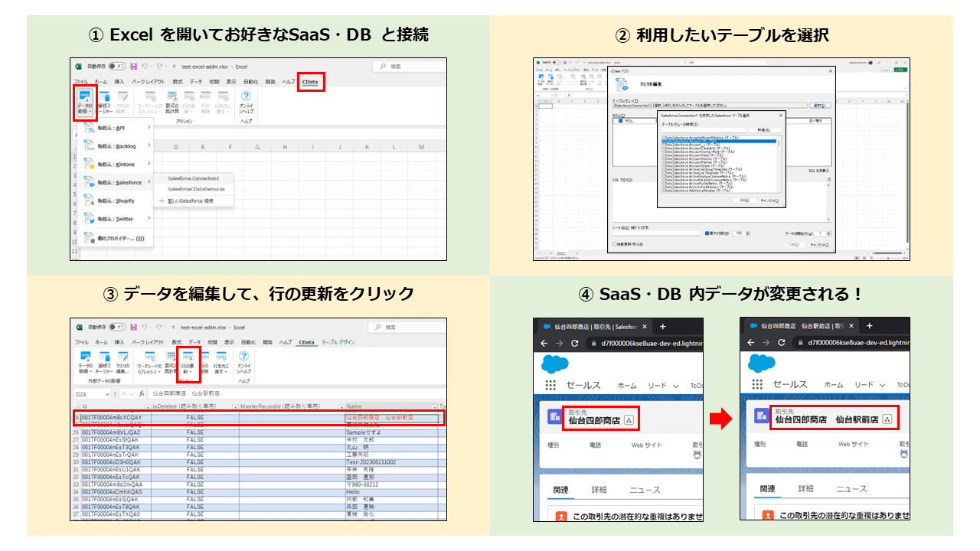Toggle AutoSave in the step 3 Excel window
This screenshot has width=980, height=551.
point(117,327)
